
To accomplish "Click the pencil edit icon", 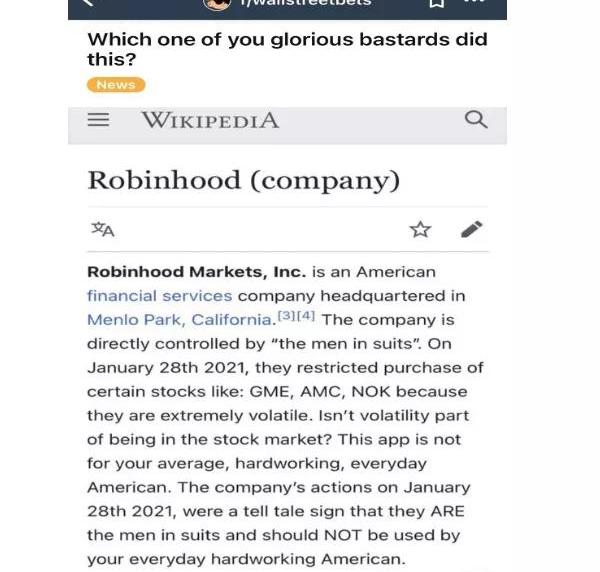I will coord(471,229).
